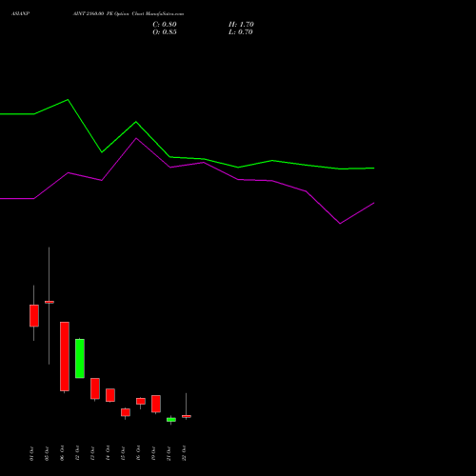Select the '22 Oct' date label

(184, 453)
